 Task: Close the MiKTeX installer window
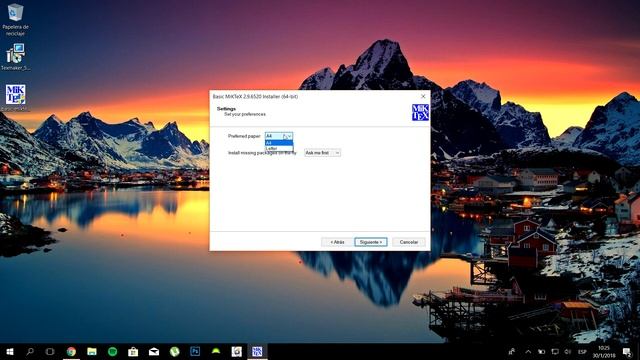(423, 96)
